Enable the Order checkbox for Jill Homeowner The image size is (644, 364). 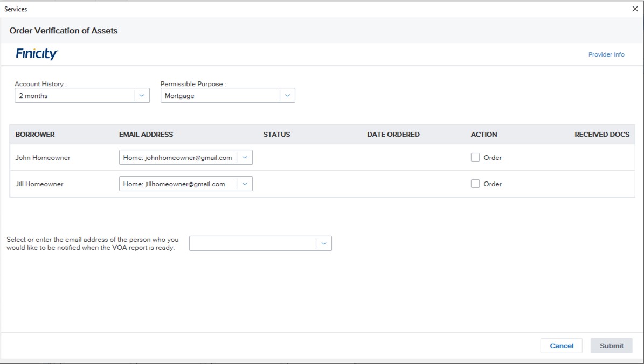click(475, 184)
